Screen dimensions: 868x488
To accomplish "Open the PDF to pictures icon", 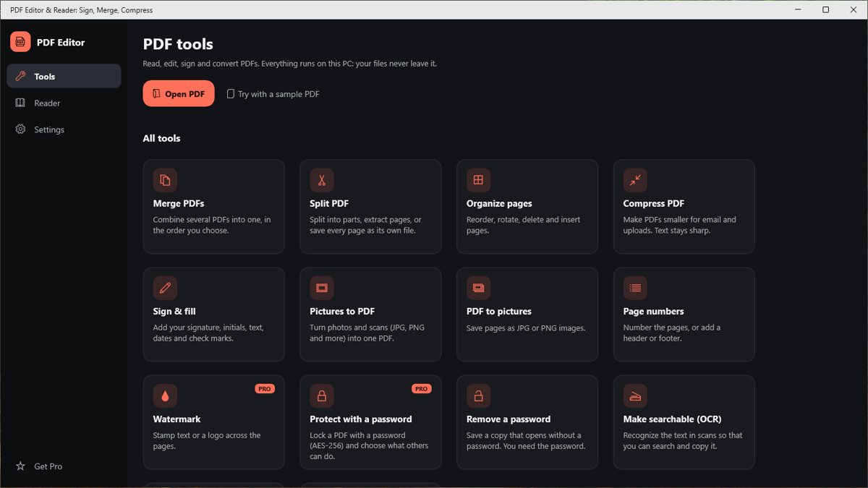I will (x=478, y=288).
